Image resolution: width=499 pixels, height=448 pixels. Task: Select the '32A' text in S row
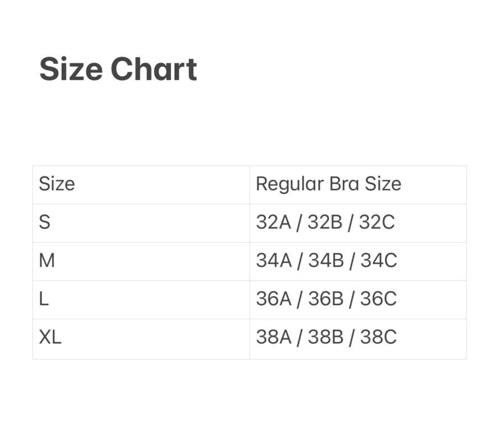[273, 222]
